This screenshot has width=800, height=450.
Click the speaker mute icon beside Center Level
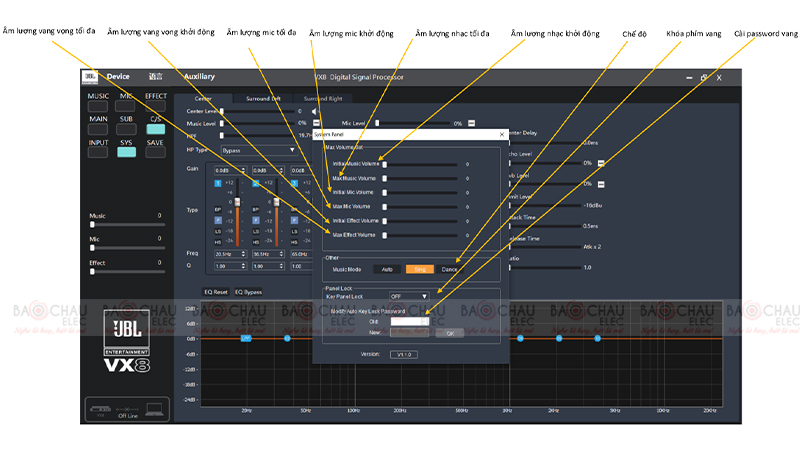pos(316,112)
